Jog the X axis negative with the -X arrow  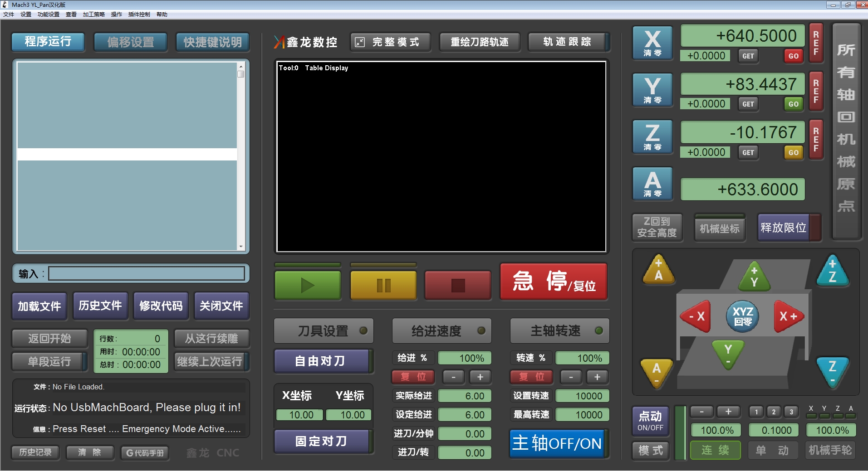(696, 316)
